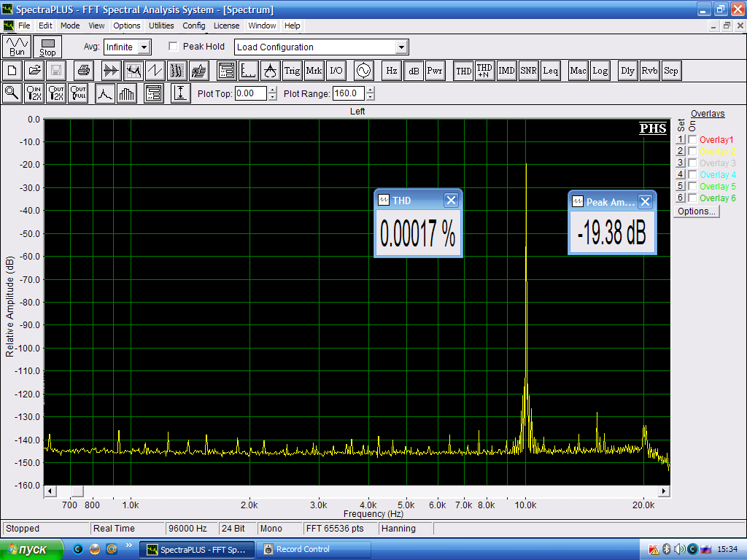This screenshot has width=747, height=560.
Task: Zoom in 2X with the magnifier icon
Action: (x=34, y=93)
